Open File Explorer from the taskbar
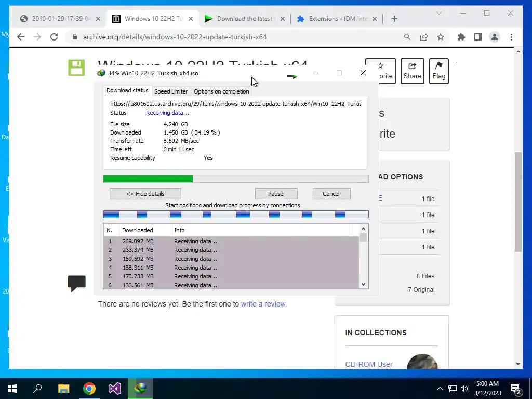The height and width of the screenshot is (399, 532). tap(63, 388)
